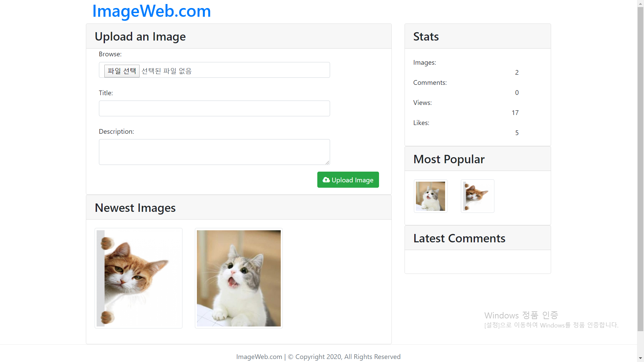Click the Comments count value 0
The image size is (644, 362).
coord(517,93)
